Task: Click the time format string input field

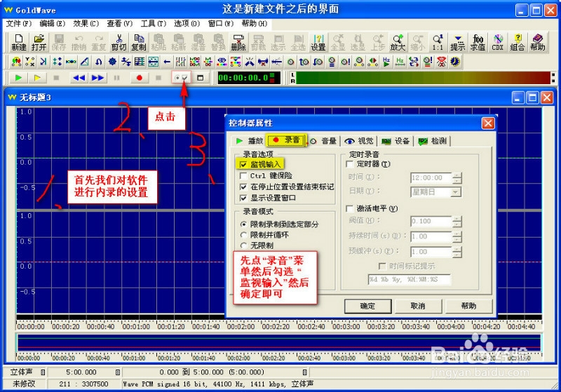Action: 410,280
